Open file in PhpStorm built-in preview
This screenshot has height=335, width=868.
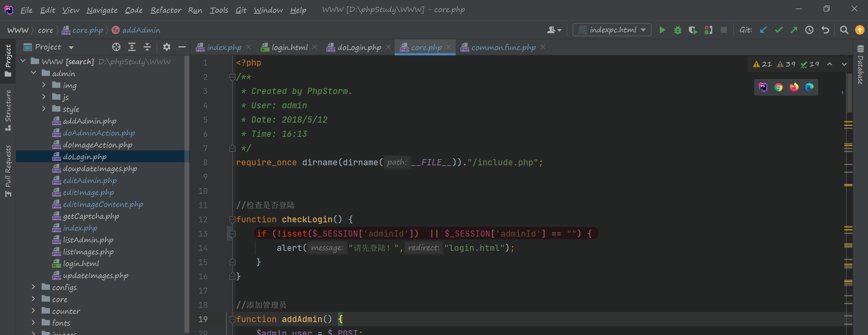click(763, 87)
